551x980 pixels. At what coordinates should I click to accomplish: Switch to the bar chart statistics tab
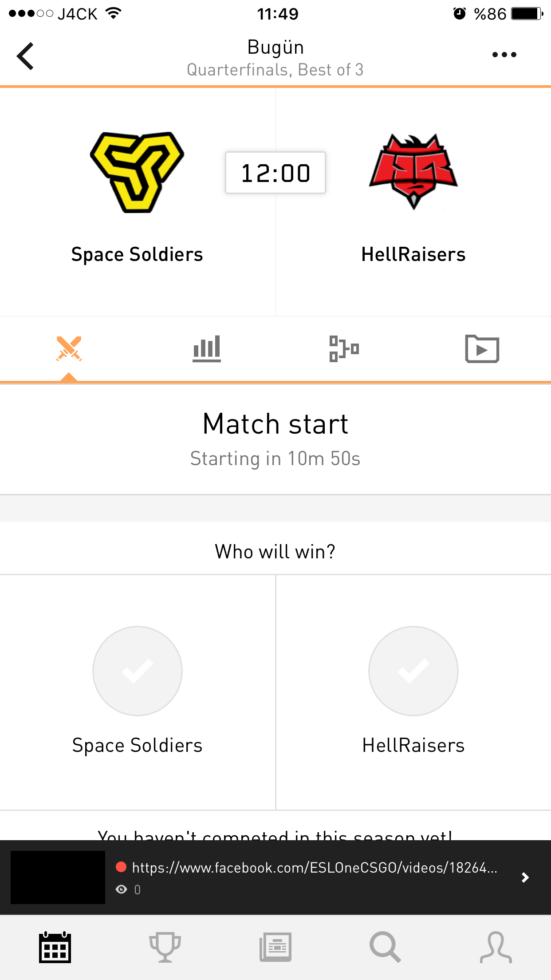point(207,349)
